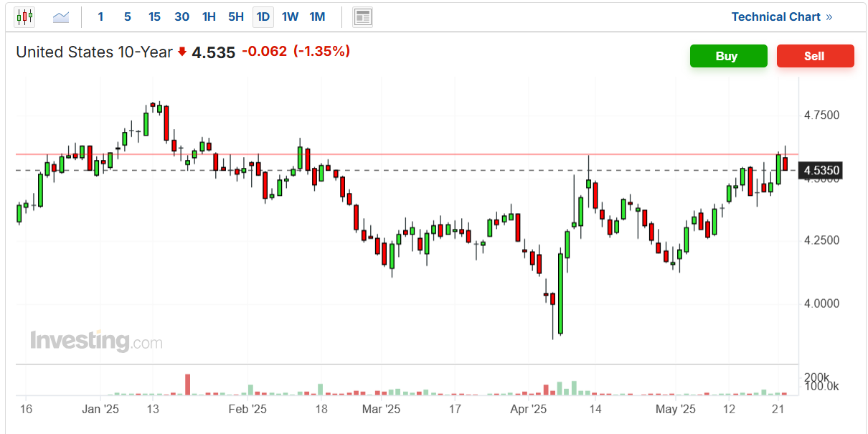868x434 pixels.
Task: Click the May '25 date label
Action: [x=676, y=409]
